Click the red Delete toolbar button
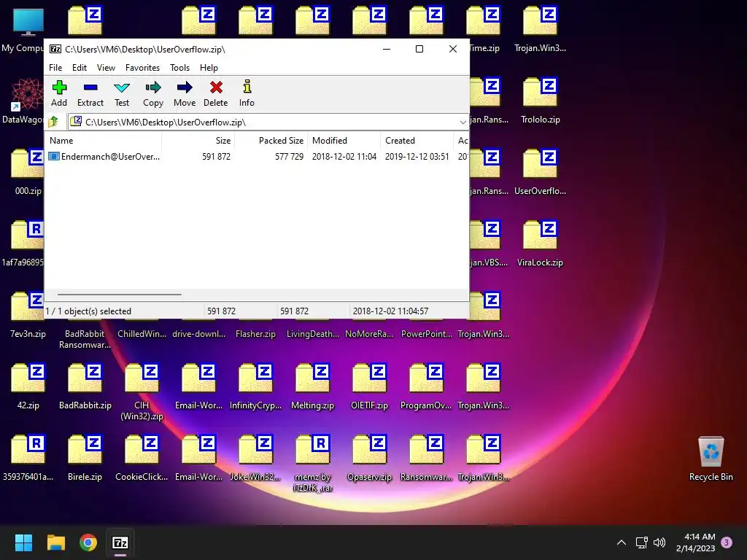 (x=216, y=93)
